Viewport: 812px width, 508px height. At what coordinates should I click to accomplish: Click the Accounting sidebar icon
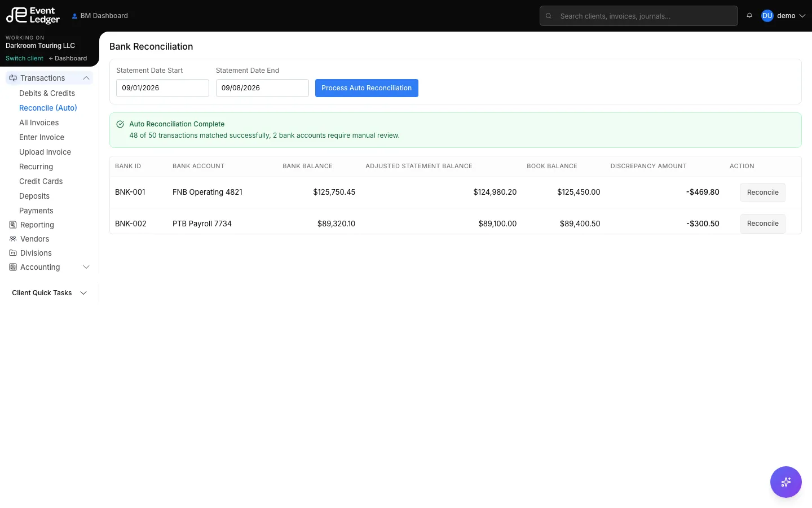(13, 267)
